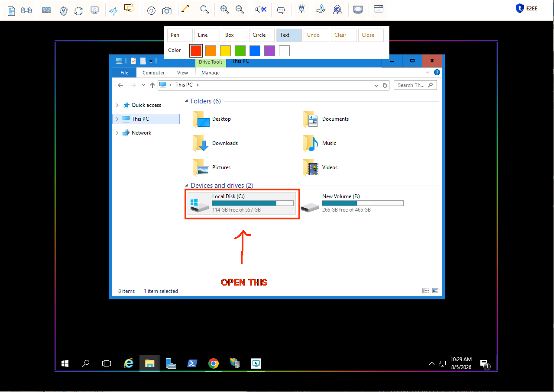Select the Line drawing tool
Viewport: 554px width, 392px height.
click(x=207, y=35)
